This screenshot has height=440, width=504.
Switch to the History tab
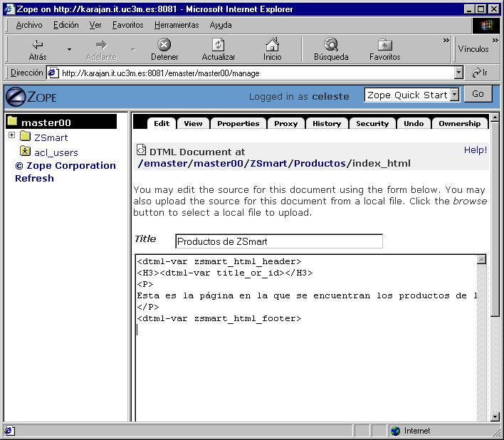point(327,123)
